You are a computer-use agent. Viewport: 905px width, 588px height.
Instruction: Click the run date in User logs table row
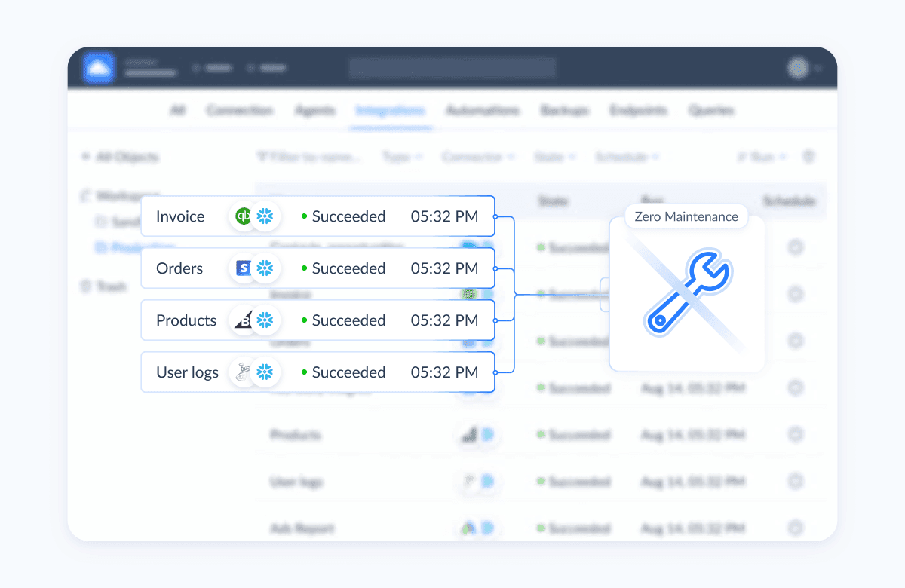[692, 482]
